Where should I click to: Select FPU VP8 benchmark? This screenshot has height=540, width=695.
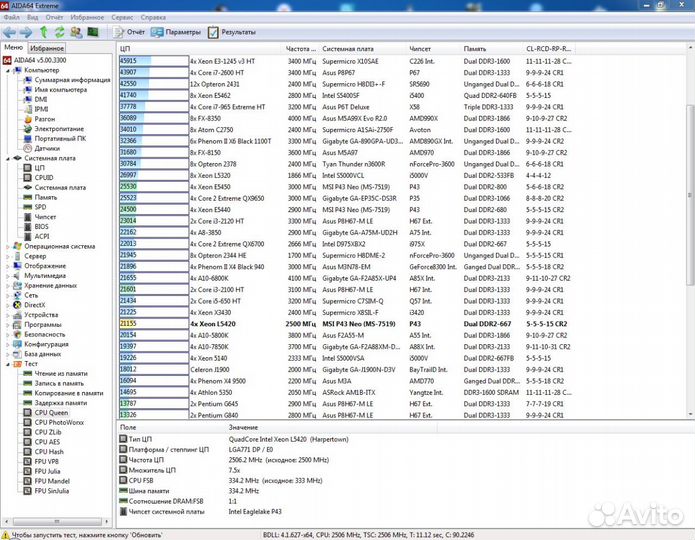coord(47,461)
